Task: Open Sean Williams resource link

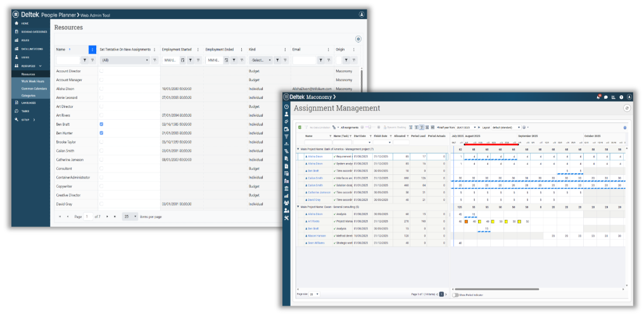Action: click(x=315, y=243)
